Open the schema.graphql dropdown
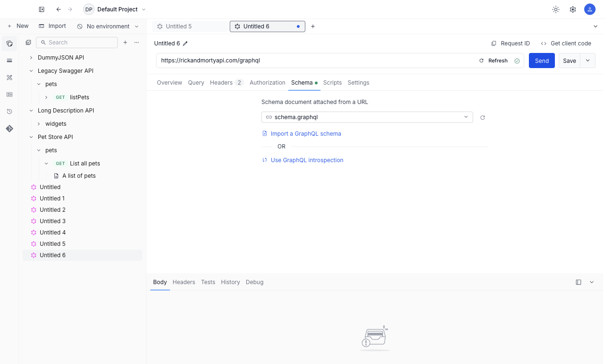 [367, 117]
